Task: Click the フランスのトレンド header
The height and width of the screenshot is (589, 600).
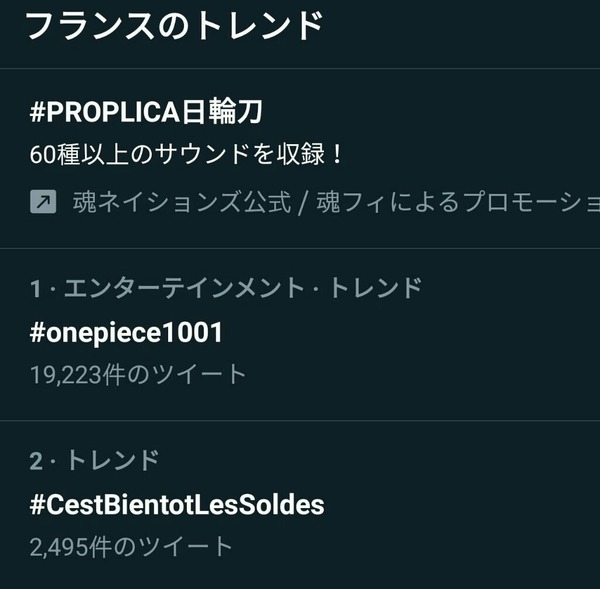Action: coord(173,25)
